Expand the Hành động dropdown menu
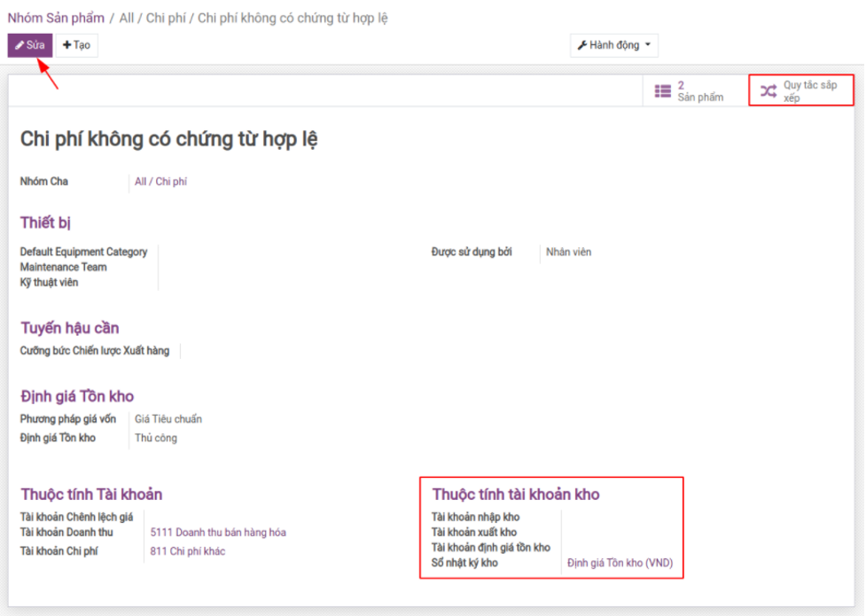 [x=613, y=45]
